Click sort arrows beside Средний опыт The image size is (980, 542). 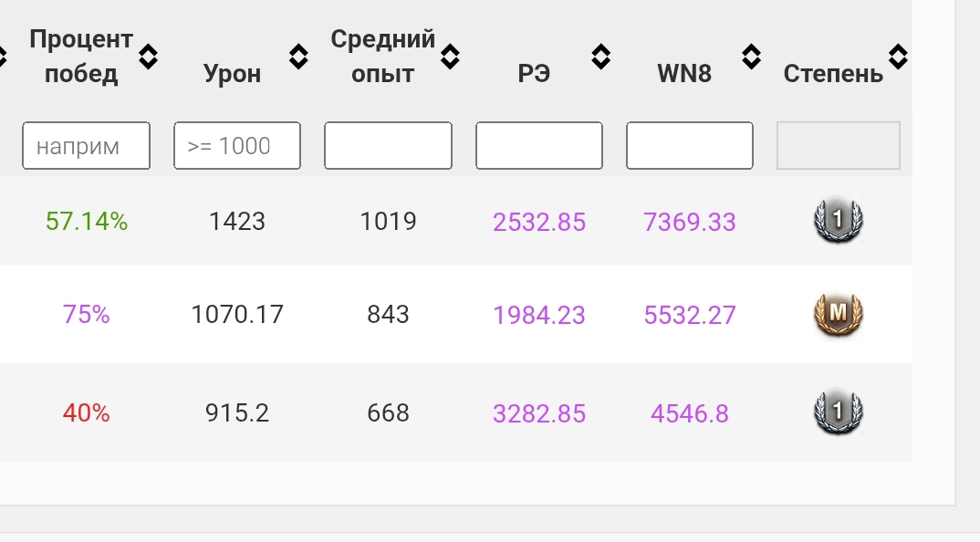[x=450, y=57]
